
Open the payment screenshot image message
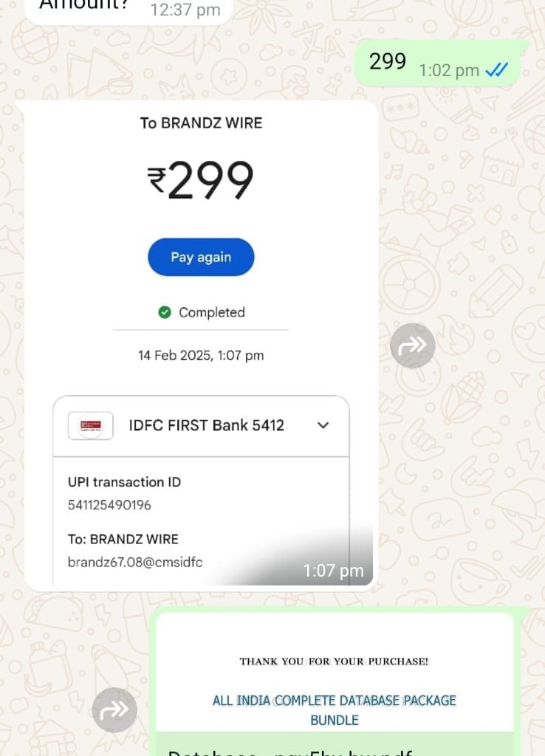pyautogui.click(x=201, y=346)
